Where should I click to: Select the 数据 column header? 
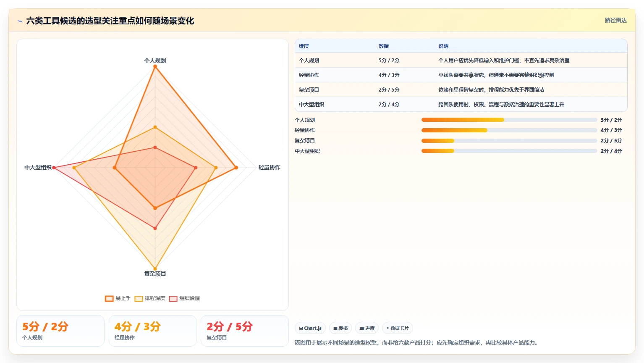[x=383, y=46]
